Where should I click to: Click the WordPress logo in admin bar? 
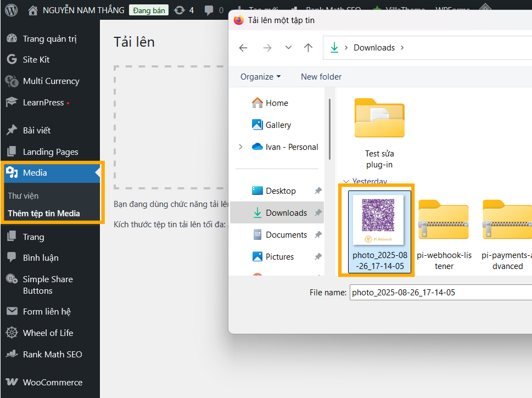point(11,10)
